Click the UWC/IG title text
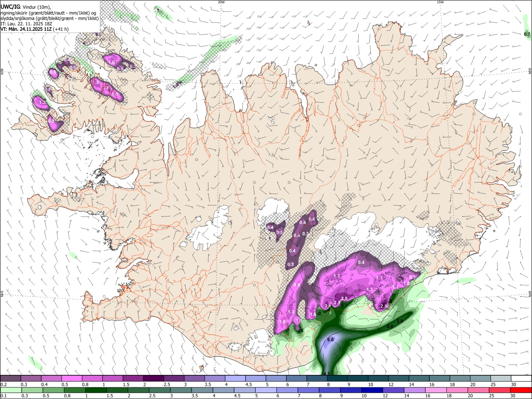532x399 pixels. point(11,7)
